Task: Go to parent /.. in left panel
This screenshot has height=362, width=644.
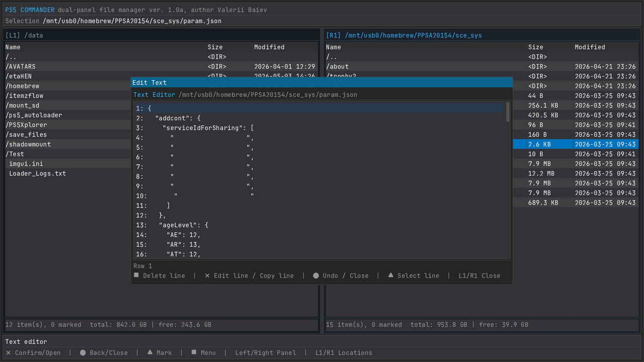Action: pyautogui.click(x=161, y=57)
